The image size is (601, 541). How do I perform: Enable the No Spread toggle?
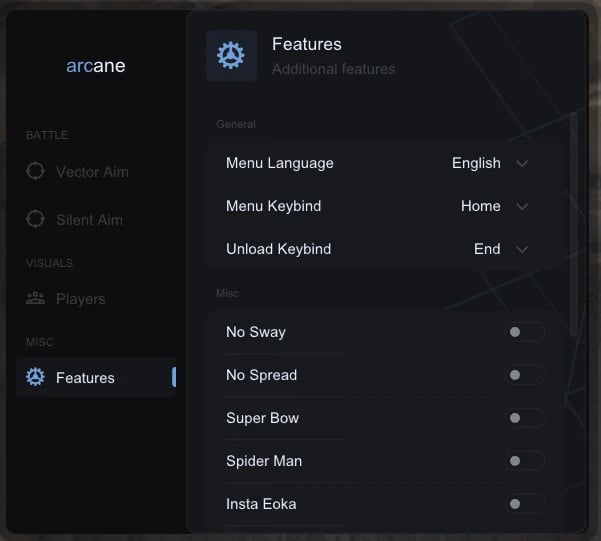pyautogui.click(x=524, y=375)
